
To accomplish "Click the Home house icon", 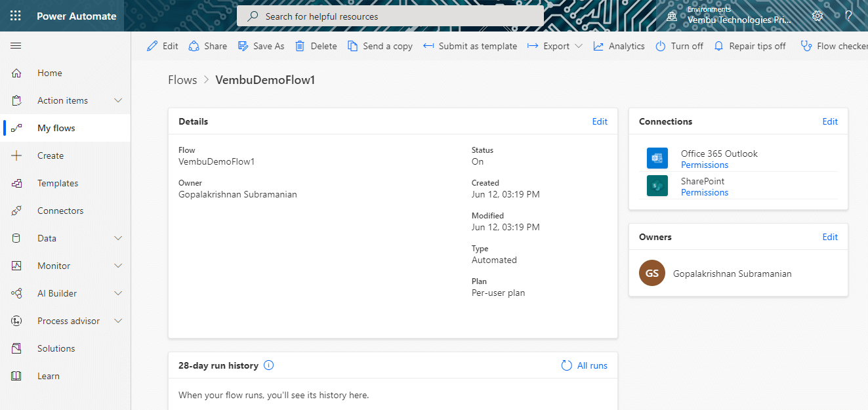I will pos(17,73).
